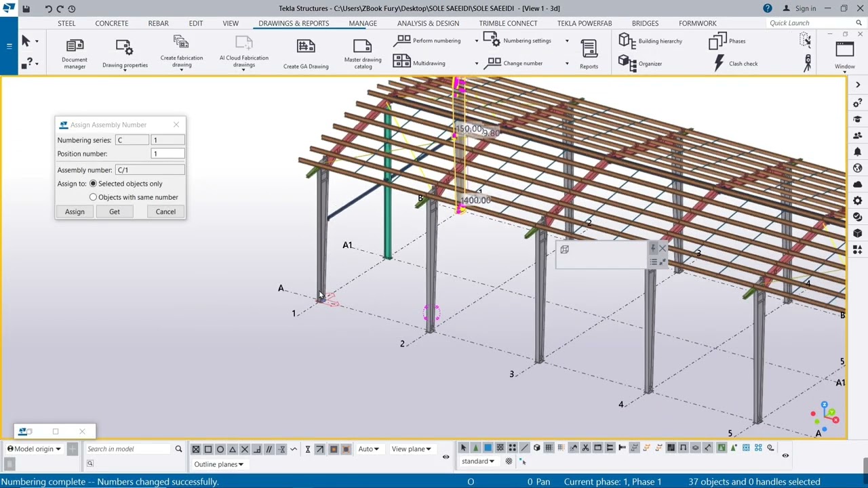Screen dimensions: 868x488
Task: Open the Document manager
Action: (75, 52)
